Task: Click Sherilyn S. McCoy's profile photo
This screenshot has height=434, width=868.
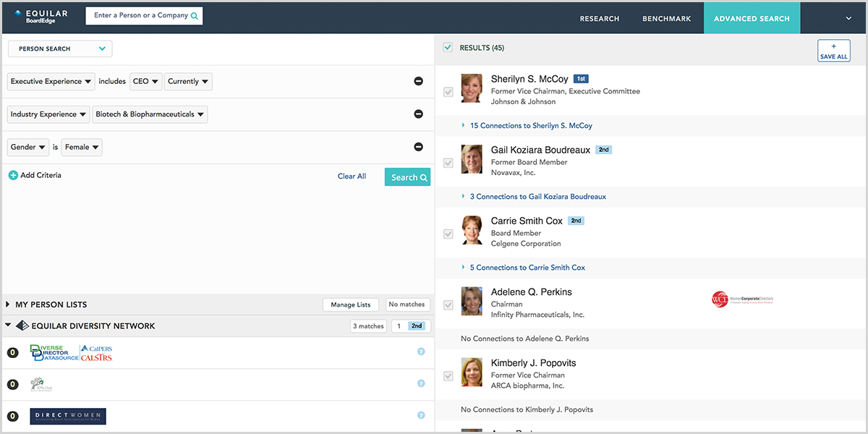Action: (472, 88)
